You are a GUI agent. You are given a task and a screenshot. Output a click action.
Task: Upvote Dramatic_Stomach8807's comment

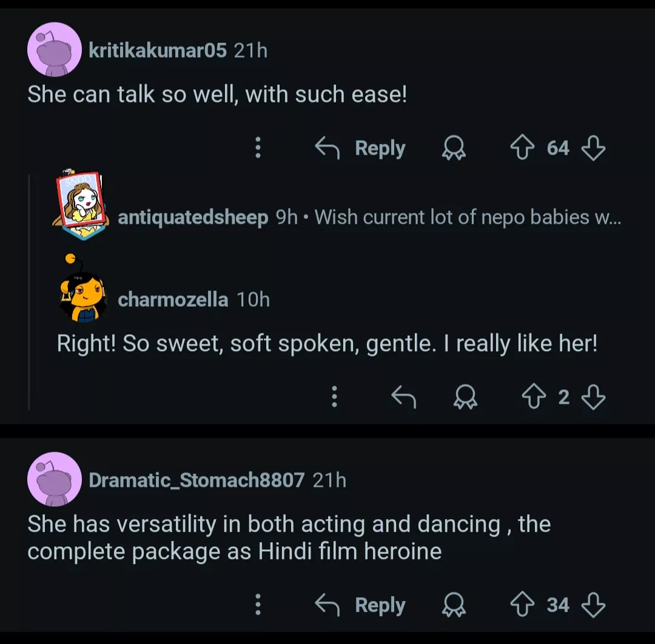(523, 605)
